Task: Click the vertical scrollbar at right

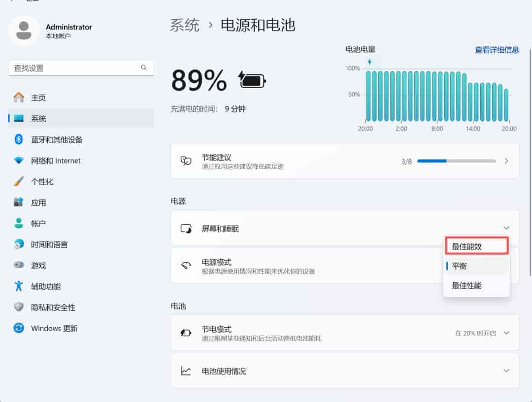Action: (x=530, y=163)
